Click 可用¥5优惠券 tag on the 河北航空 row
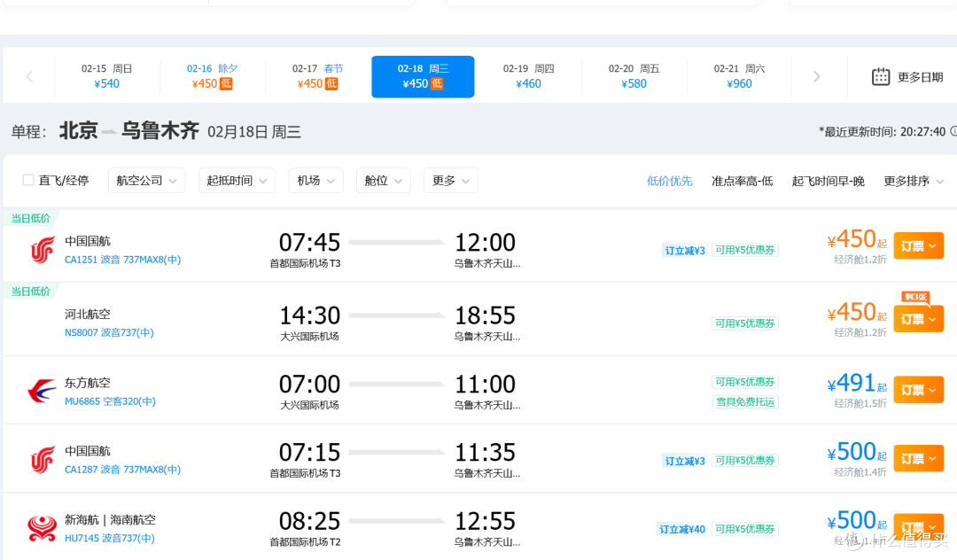The width and height of the screenshot is (957, 560). pyautogui.click(x=745, y=323)
